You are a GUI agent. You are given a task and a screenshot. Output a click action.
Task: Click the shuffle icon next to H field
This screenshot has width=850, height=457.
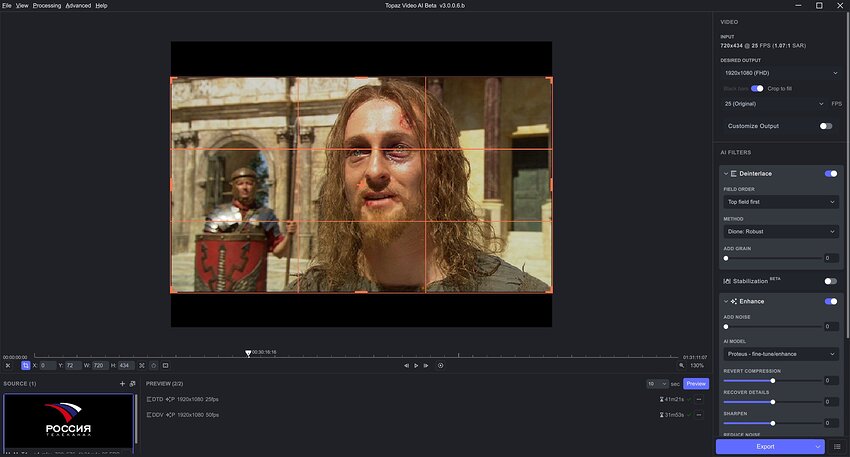(x=142, y=365)
